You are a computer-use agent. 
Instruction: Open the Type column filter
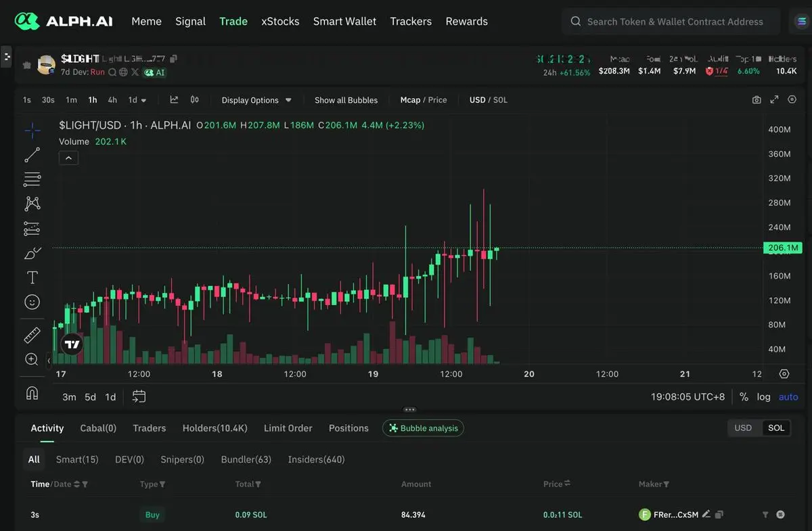coord(162,484)
